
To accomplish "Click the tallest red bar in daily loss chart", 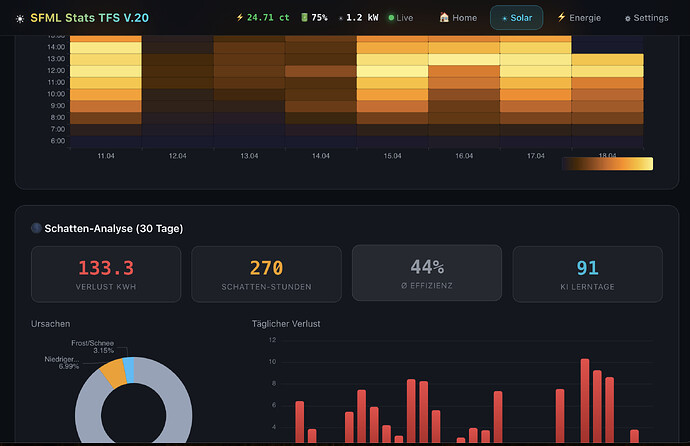I will tap(585, 401).
